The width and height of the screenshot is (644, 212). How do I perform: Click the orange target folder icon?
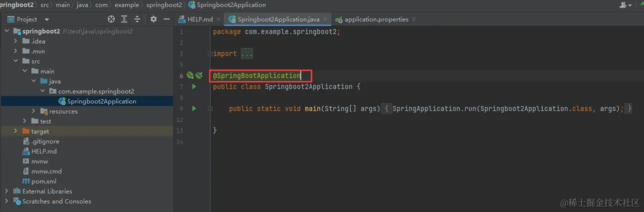pyautogui.click(x=26, y=131)
